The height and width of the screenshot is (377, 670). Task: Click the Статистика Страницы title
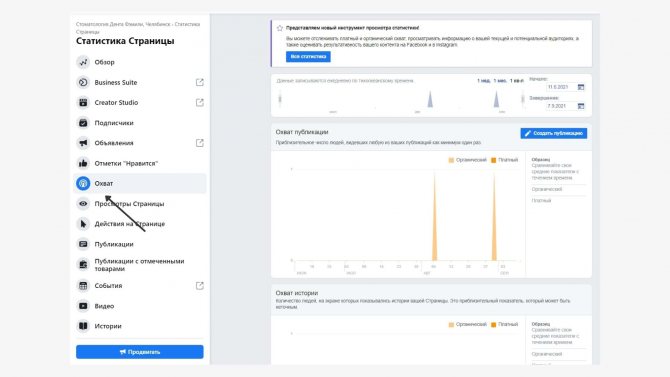coord(125,41)
